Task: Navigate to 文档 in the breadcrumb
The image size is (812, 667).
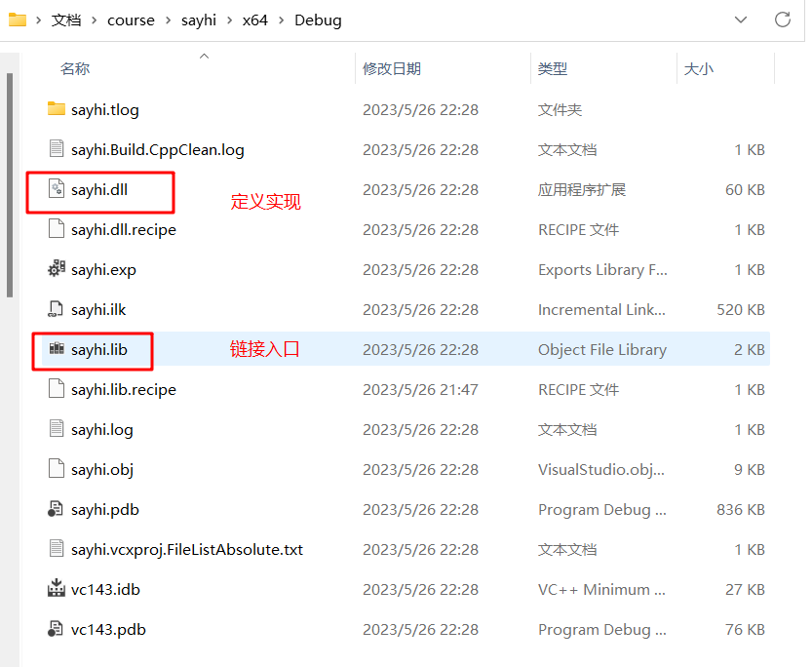Action: pos(66,20)
